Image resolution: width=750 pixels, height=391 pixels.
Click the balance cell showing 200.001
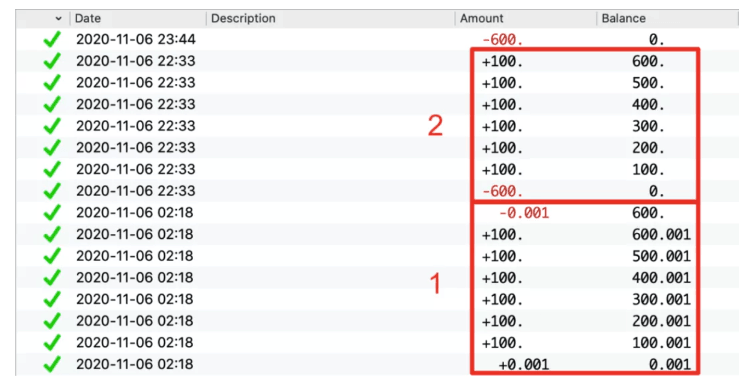tap(662, 321)
